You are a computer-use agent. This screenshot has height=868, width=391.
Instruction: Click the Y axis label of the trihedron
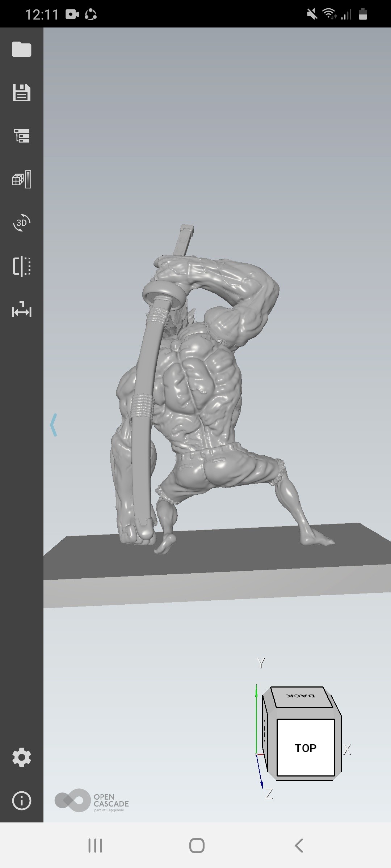[261, 663]
